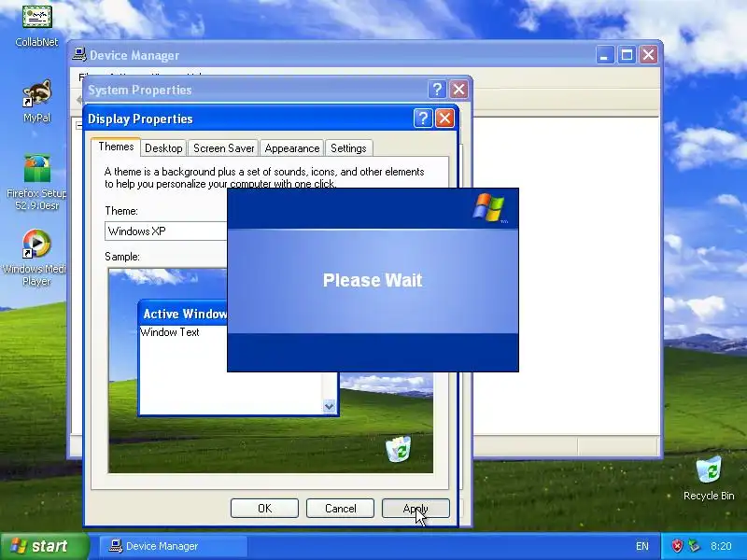Click the Device Manager taskbar button
This screenshot has height=560, width=747.
174,546
